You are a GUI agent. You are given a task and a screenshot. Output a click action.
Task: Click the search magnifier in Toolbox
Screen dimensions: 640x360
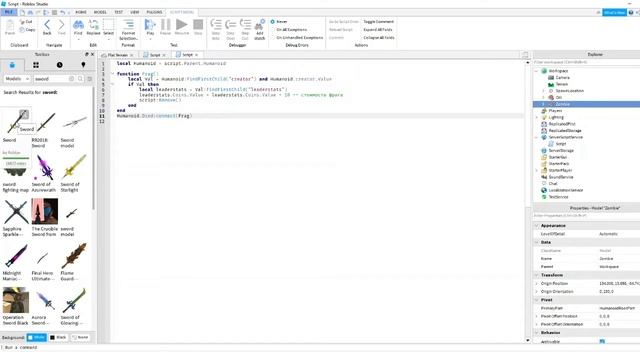tap(80, 79)
